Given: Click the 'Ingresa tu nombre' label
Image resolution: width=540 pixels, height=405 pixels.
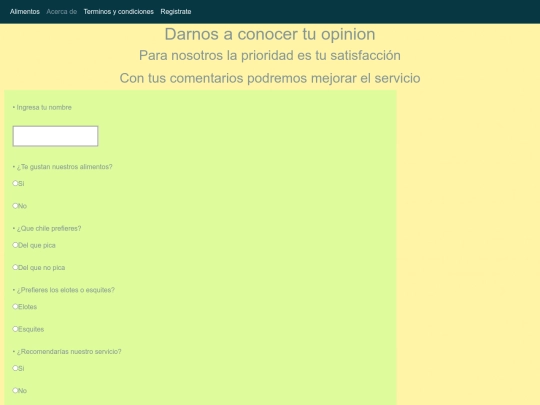Looking at the screenshot, I should pyautogui.click(x=44, y=107).
